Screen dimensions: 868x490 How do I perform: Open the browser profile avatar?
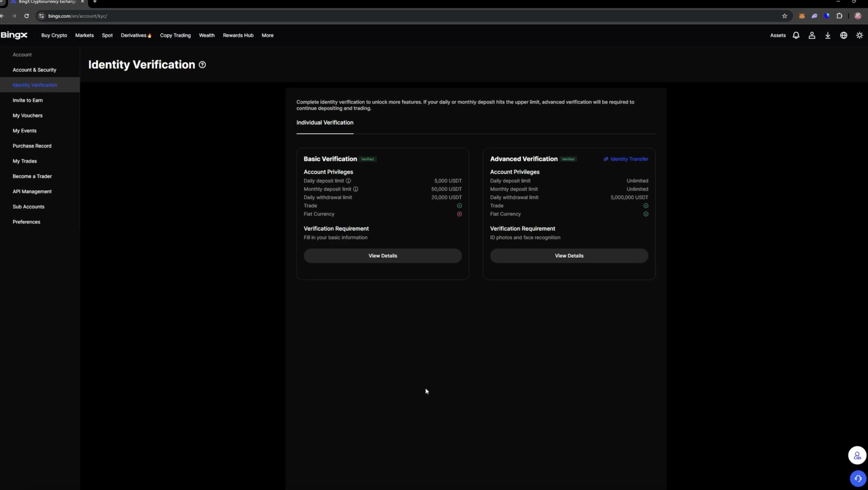pyautogui.click(x=858, y=16)
